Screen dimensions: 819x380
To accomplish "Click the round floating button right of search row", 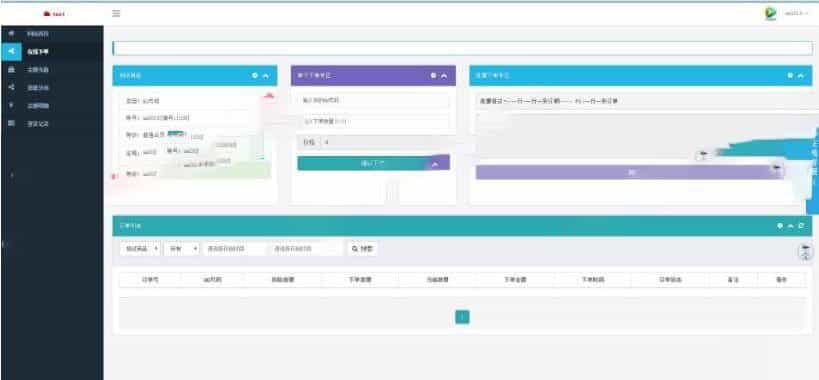I will (x=805, y=252).
